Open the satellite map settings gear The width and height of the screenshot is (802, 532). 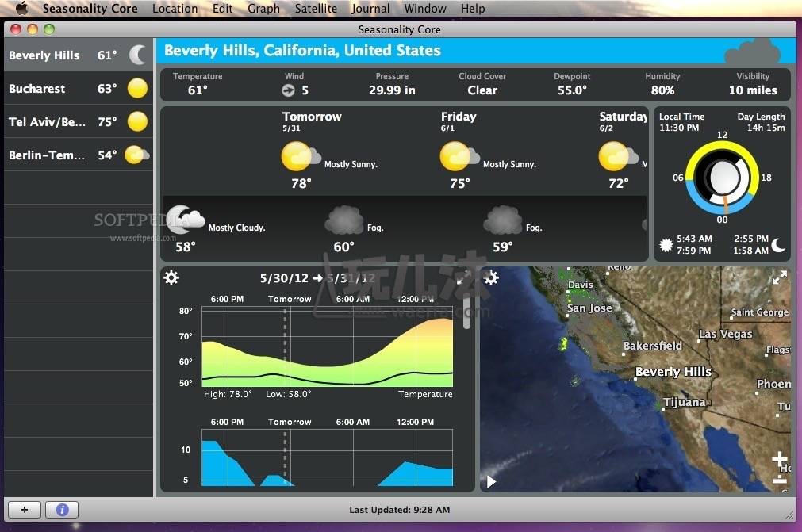pyautogui.click(x=491, y=277)
